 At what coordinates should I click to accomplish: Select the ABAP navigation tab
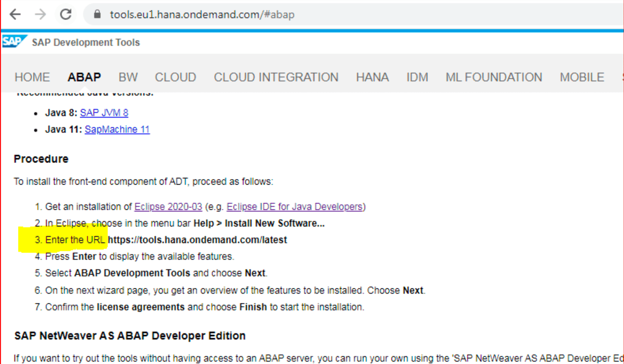84,77
